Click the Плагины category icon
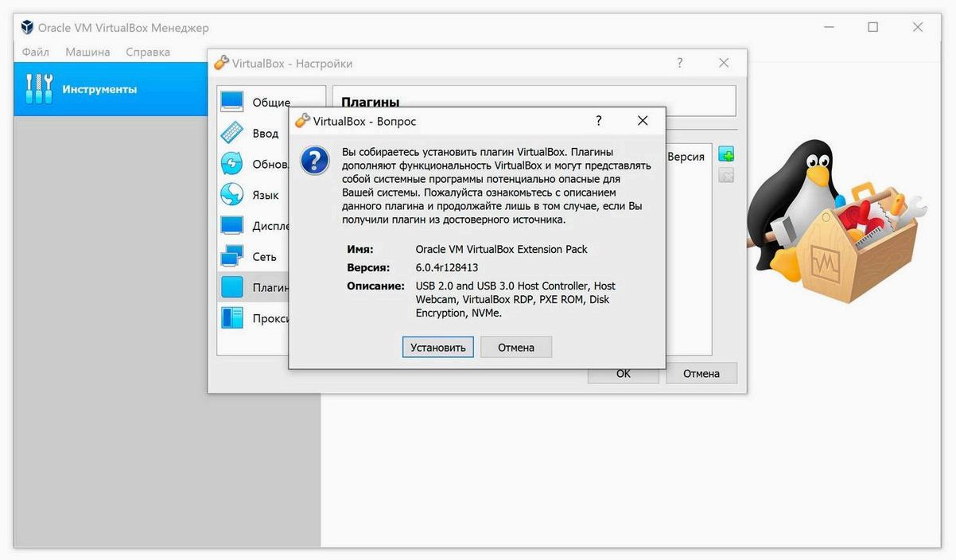This screenshot has width=956, height=560. point(231,287)
